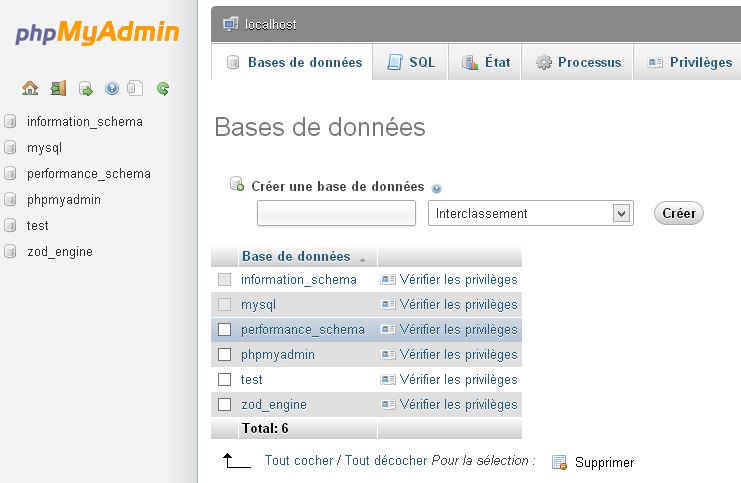Open phpmyadmin database in the sidebar
Screen dimensions: 741x483
click(x=64, y=200)
